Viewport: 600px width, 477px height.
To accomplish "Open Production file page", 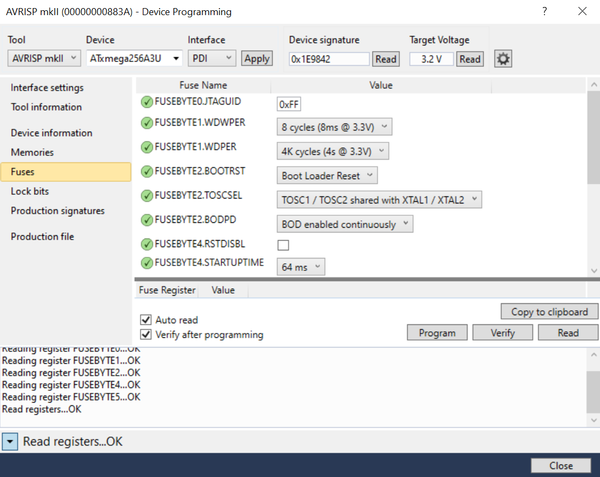I will tap(42, 236).
